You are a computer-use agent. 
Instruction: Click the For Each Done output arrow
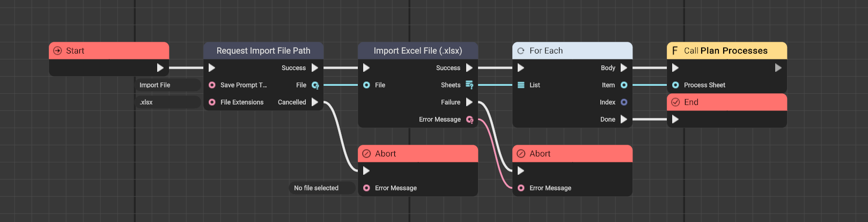tap(624, 120)
